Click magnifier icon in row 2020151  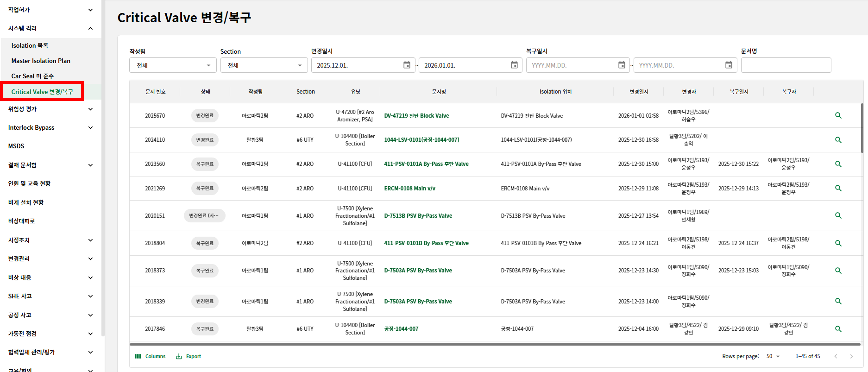pyautogui.click(x=838, y=216)
